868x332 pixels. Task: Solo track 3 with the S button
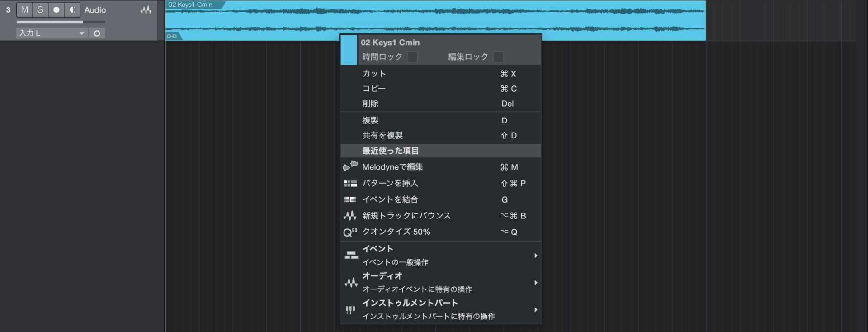click(x=40, y=10)
